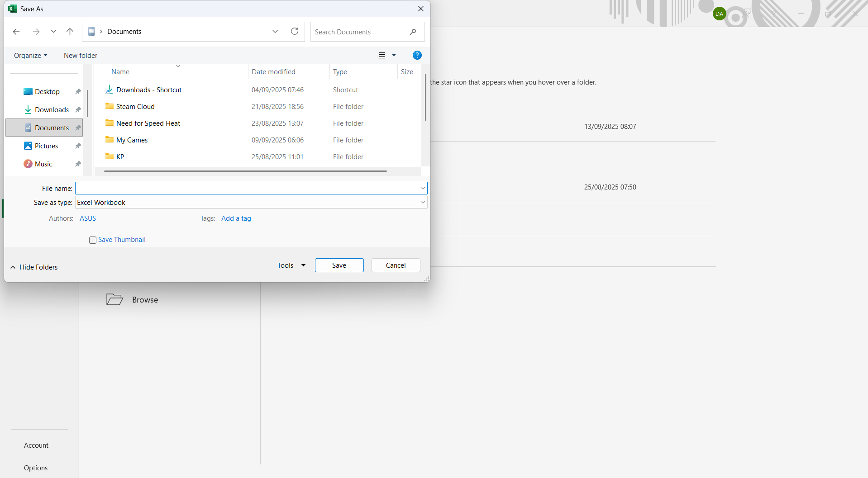The height and width of the screenshot is (478, 868).
Task: Click the horizontal scrollbar in file list
Action: tap(245, 171)
